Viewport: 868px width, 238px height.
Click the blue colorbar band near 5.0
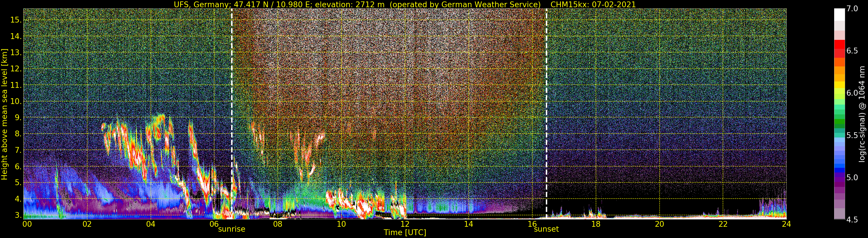click(839, 170)
